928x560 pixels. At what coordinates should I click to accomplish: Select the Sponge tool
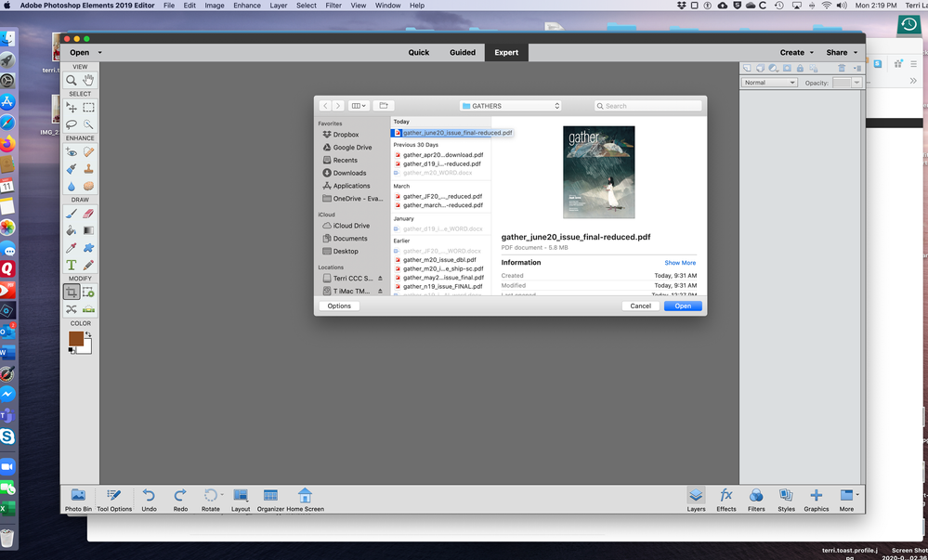(89, 186)
